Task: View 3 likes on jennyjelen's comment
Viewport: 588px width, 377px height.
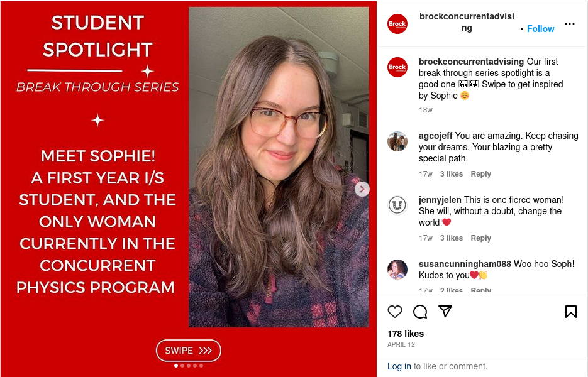Action: [451, 238]
